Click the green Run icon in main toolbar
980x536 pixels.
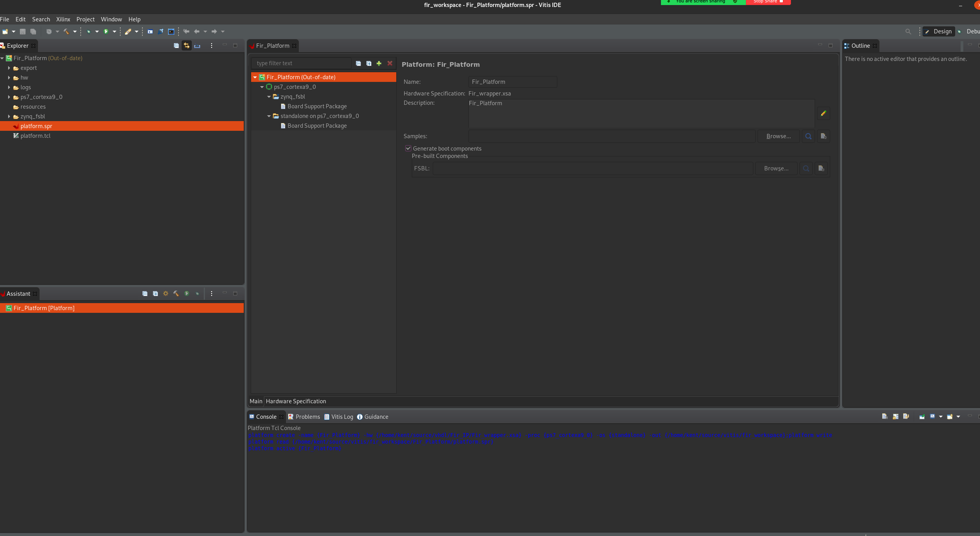click(x=106, y=31)
